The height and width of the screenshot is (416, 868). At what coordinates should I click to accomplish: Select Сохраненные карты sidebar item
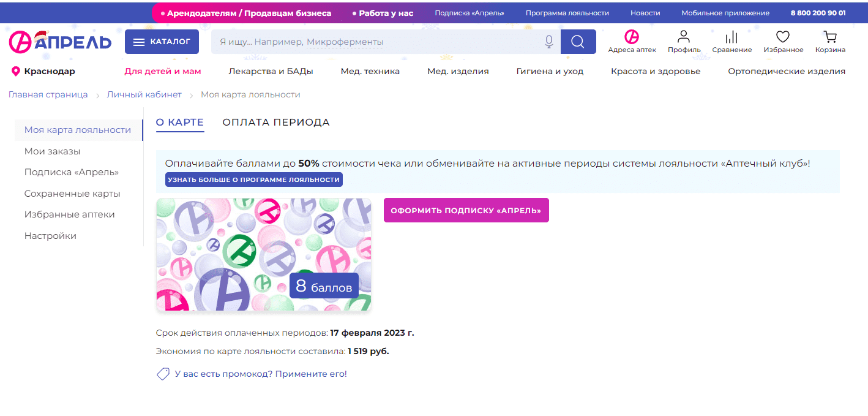pos(72,194)
